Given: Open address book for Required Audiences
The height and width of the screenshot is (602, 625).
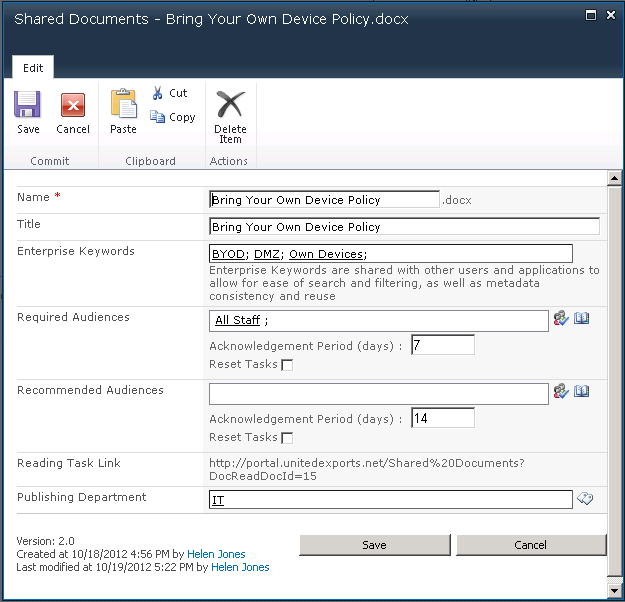Looking at the screenshot, I should 582,318.
